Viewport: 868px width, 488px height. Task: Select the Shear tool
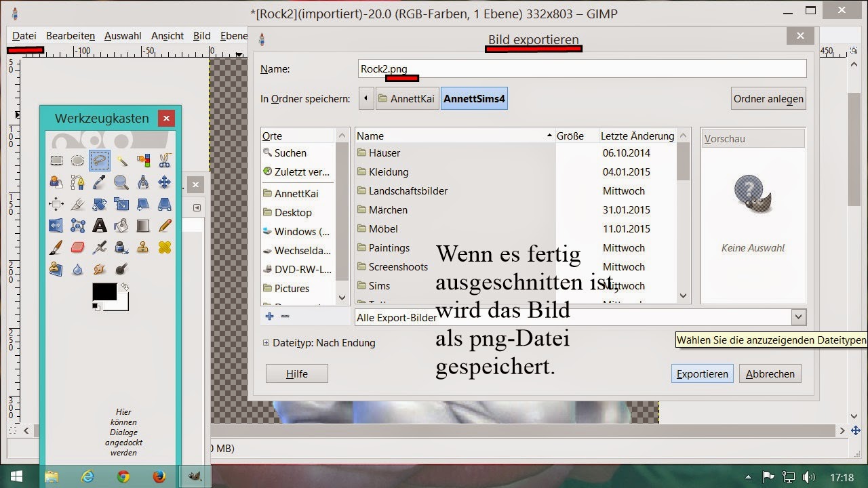(143, 204)
